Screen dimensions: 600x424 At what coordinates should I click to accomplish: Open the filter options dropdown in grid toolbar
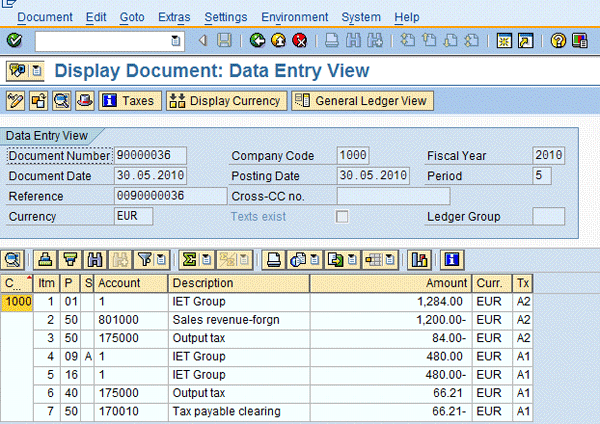[159, 260]
